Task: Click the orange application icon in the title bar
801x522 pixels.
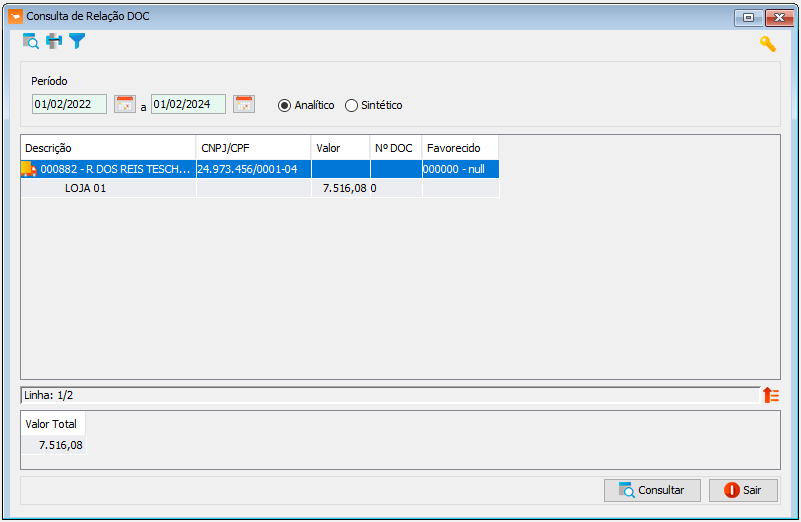Action: click(15, 16)
